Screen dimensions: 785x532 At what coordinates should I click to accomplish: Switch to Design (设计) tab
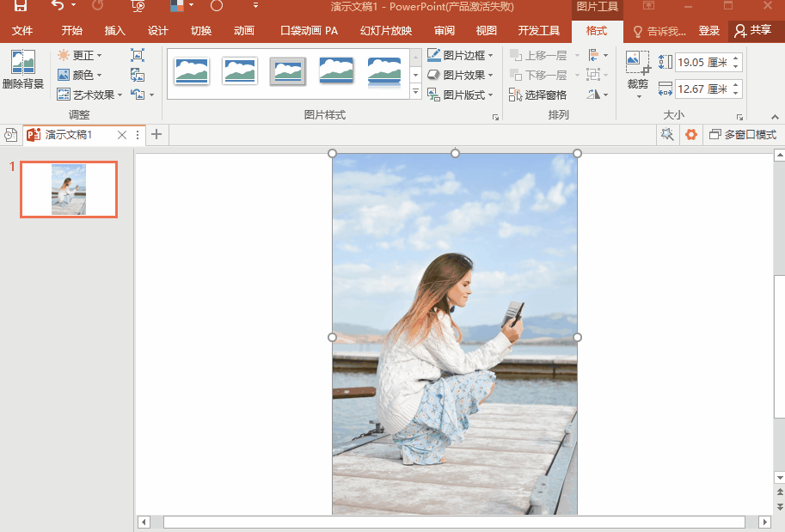(157, 31)
